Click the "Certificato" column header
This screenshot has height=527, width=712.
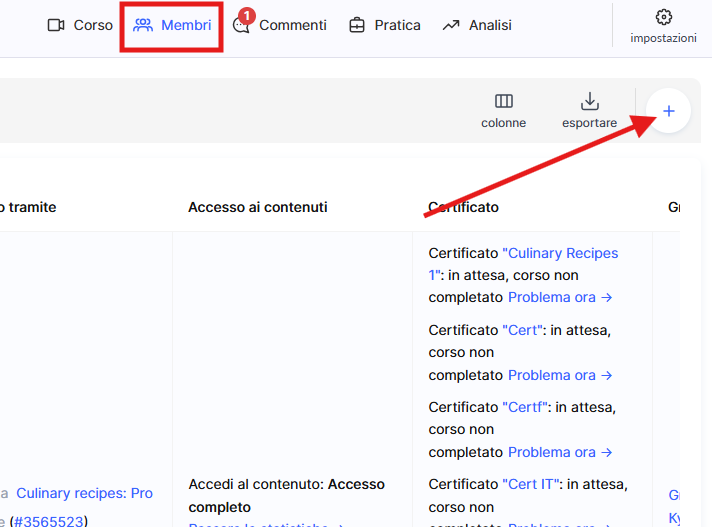click(463, 207)
